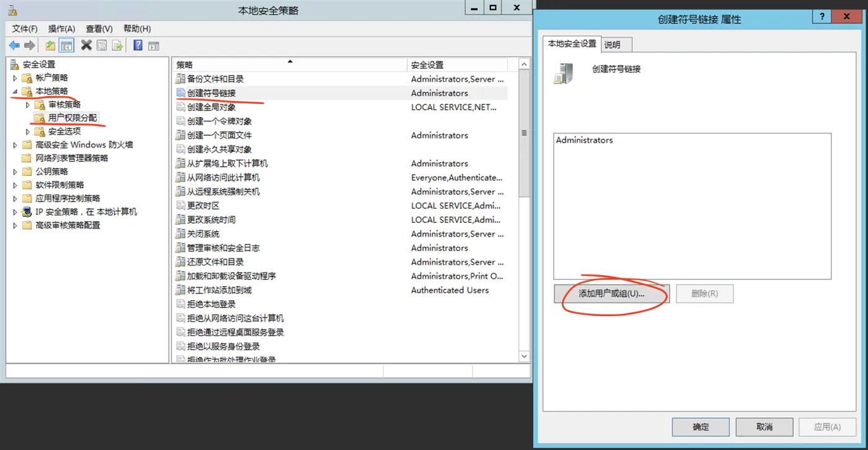The image size is (868, 450).
Task: Sort the list by the 安全设置 column header
Action: pos(457,64)
